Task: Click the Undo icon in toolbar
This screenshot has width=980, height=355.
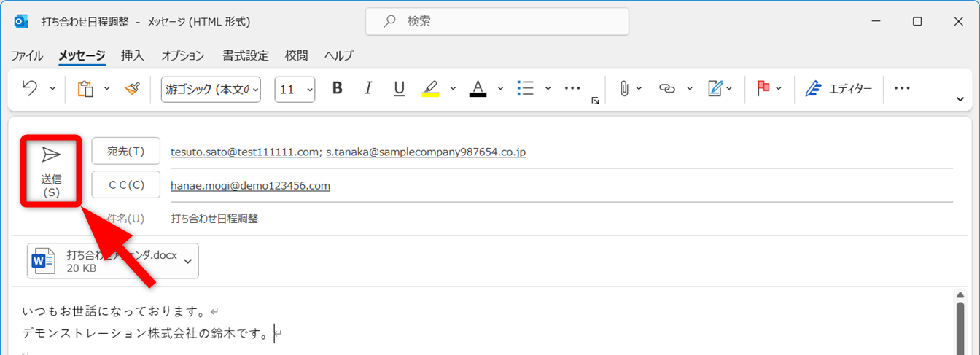Action: pyautogui.click(x=30, y=88)
